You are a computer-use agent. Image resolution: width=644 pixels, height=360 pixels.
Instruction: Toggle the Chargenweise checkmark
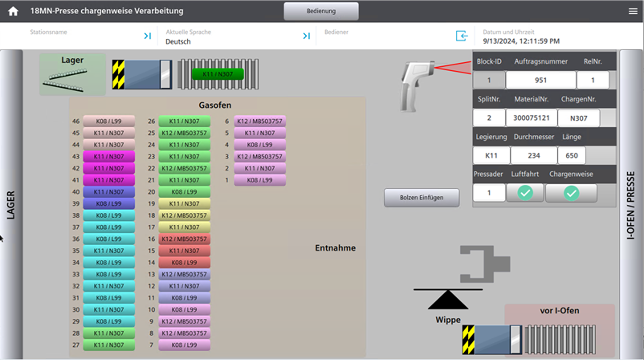coord(571,193)
